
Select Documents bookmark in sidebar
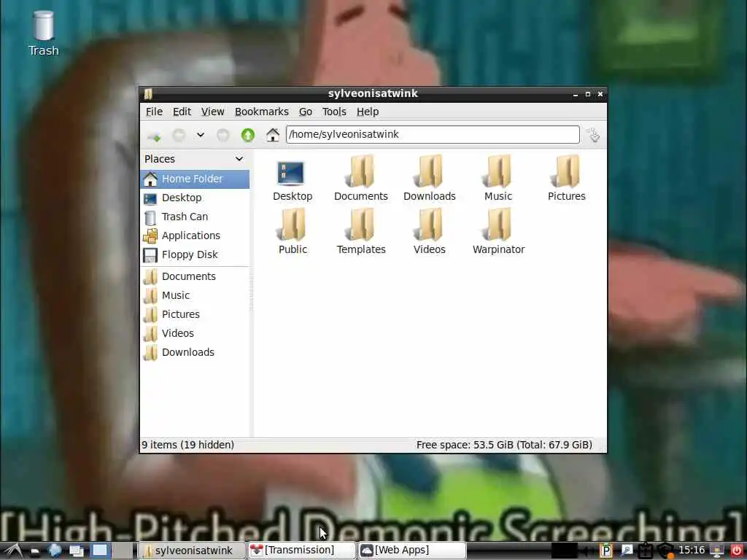click(195, 276)
